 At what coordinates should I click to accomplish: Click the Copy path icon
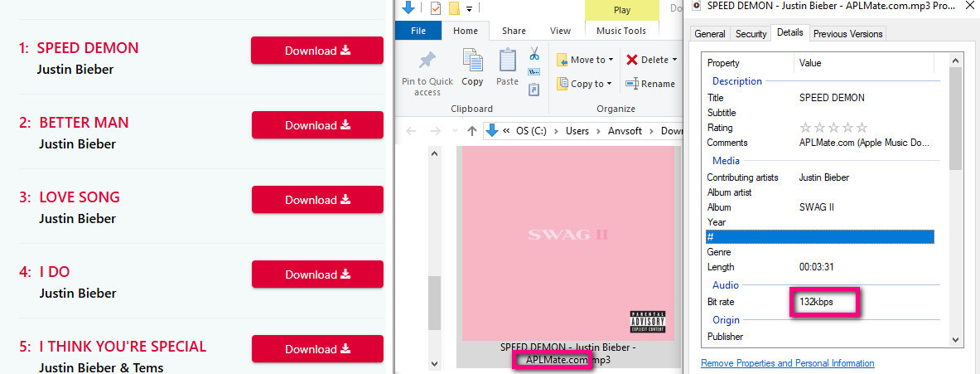tap(533, 72)
